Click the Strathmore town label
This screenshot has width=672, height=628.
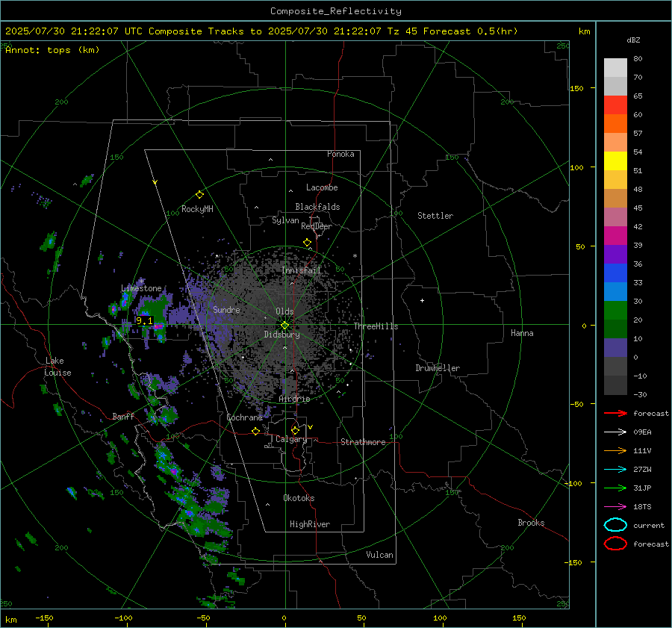[363, 442]
